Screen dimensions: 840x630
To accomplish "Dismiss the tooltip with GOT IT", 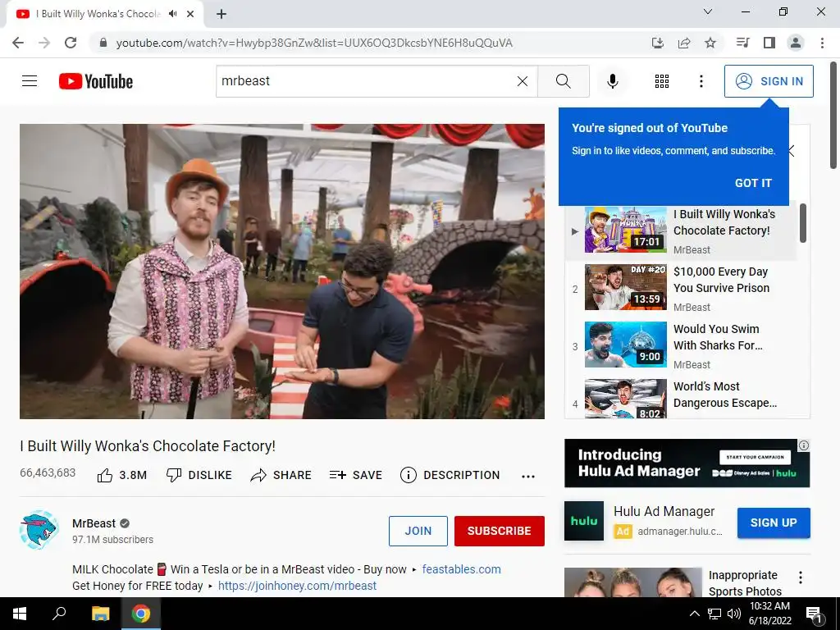I will click(x=753, y=183).
